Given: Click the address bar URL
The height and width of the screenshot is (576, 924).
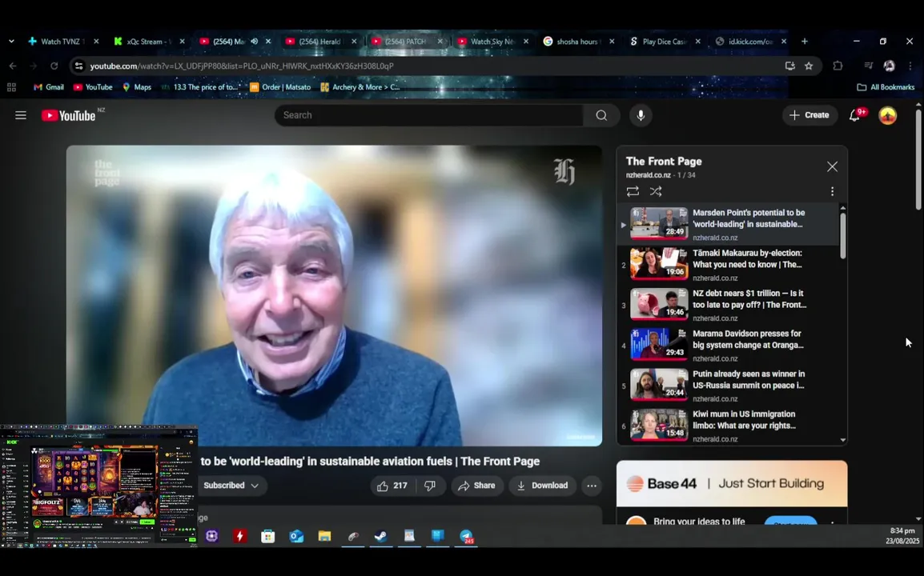Looking at the screenshot, I should (x=242, y=66).
